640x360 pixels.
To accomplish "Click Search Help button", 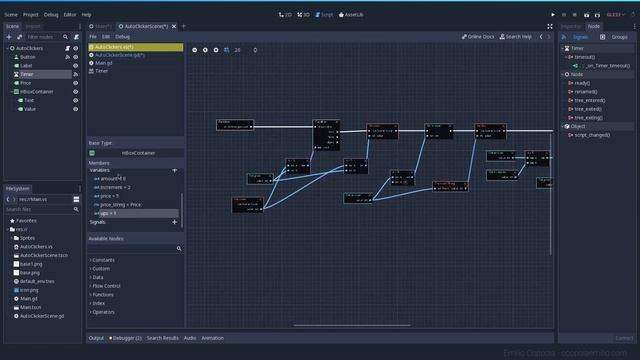I will pos(516,37).
